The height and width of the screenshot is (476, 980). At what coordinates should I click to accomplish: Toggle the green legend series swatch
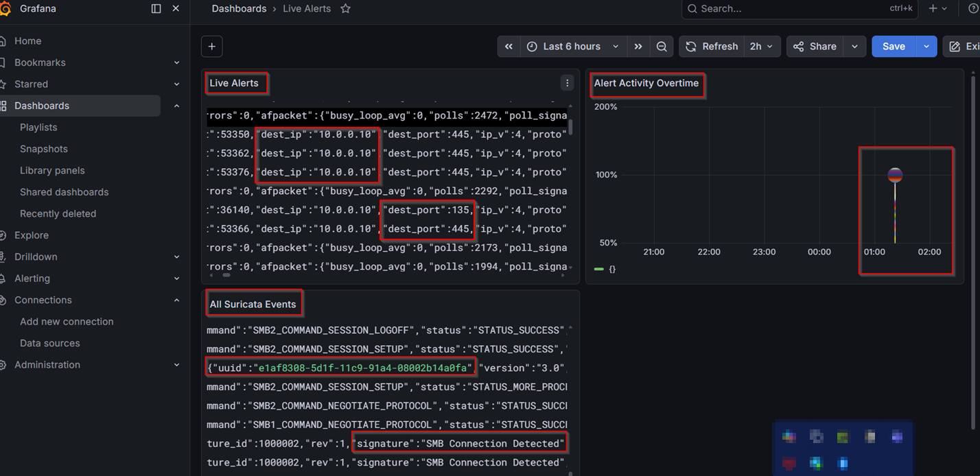coord(598,269)
